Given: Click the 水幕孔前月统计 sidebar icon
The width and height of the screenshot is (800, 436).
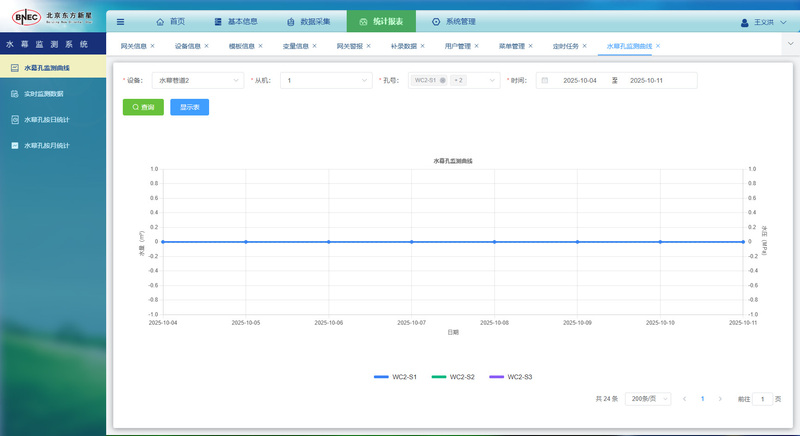Looking at the screenshot, I should pos(14,145).
